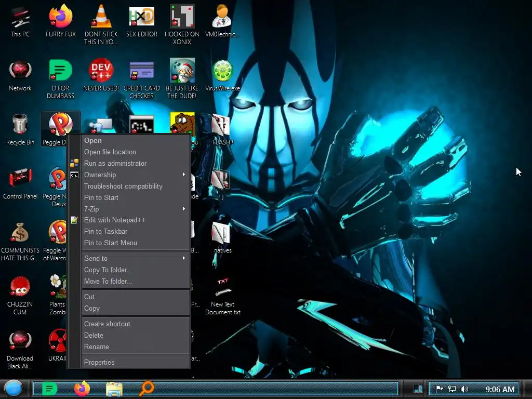Choose Rename in the context menu
This screenshot has height=399, width=532.
tap(136, 347)
